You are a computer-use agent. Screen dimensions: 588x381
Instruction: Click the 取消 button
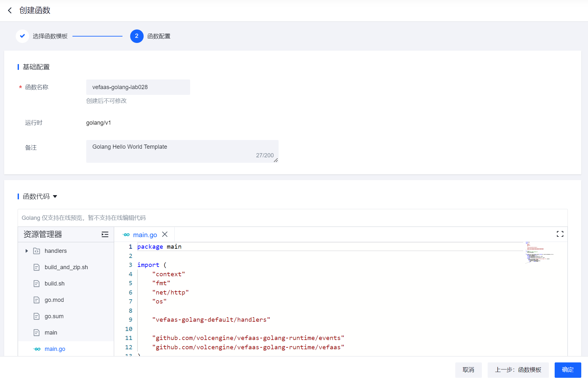click(x=468, y=370)
